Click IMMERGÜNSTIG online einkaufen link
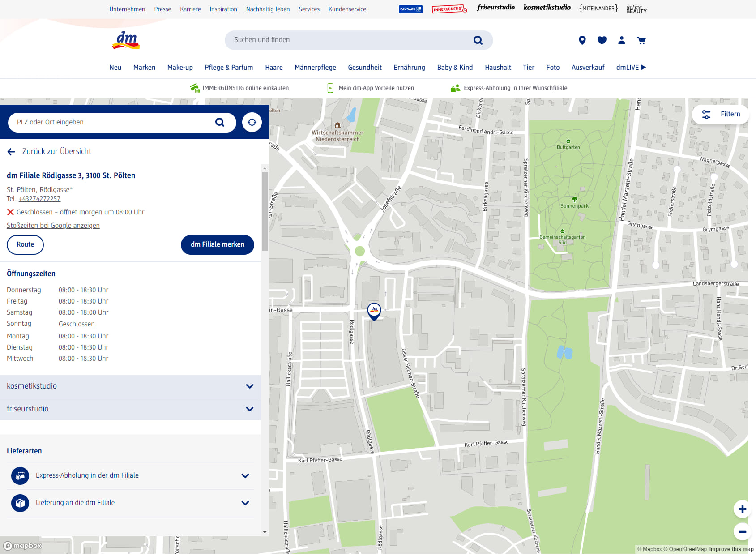Viewport: 756px width, 556px height. click(239, 88)
